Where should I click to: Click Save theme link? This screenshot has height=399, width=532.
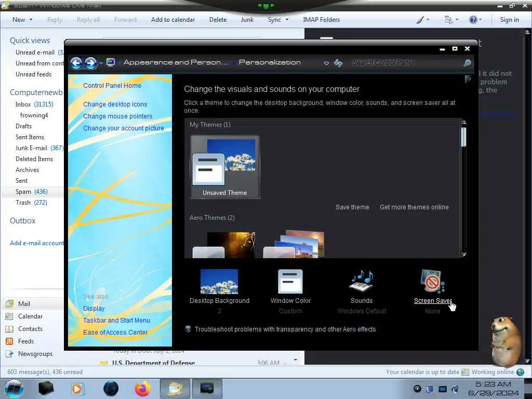(352, 207)
